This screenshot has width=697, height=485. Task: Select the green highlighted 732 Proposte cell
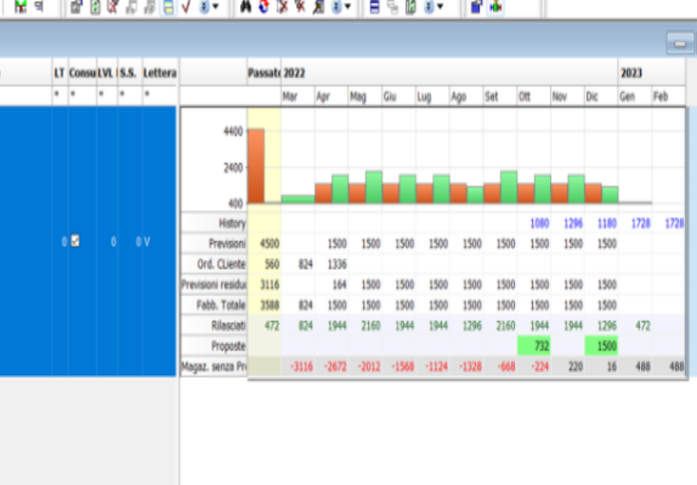535,346
